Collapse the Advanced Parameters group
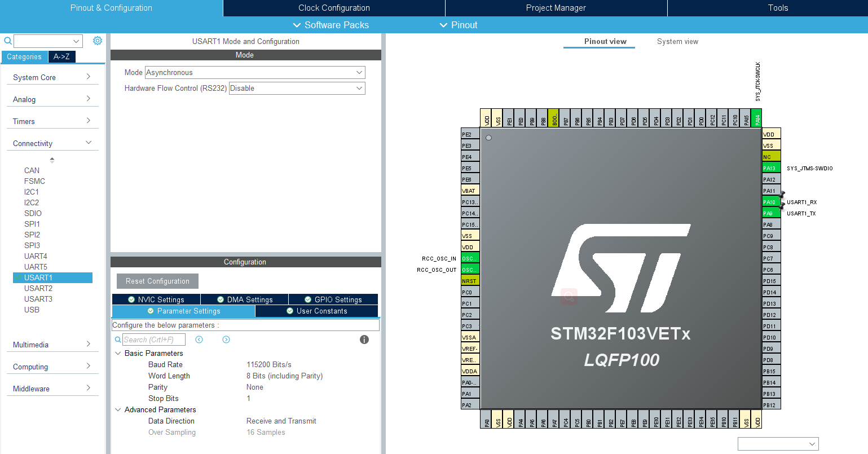Viewport: 868px width, 454px height. pos(118,409)
